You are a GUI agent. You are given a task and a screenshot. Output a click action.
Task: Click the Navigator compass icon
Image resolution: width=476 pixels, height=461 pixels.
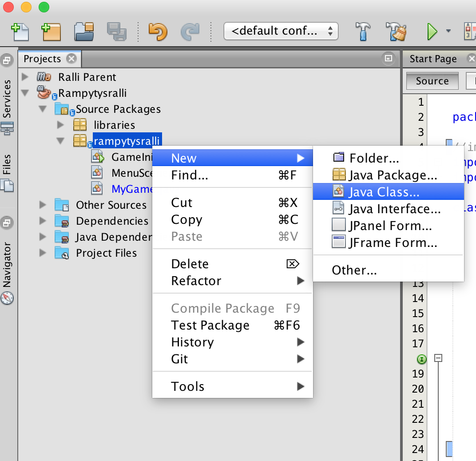coord(7,298)
